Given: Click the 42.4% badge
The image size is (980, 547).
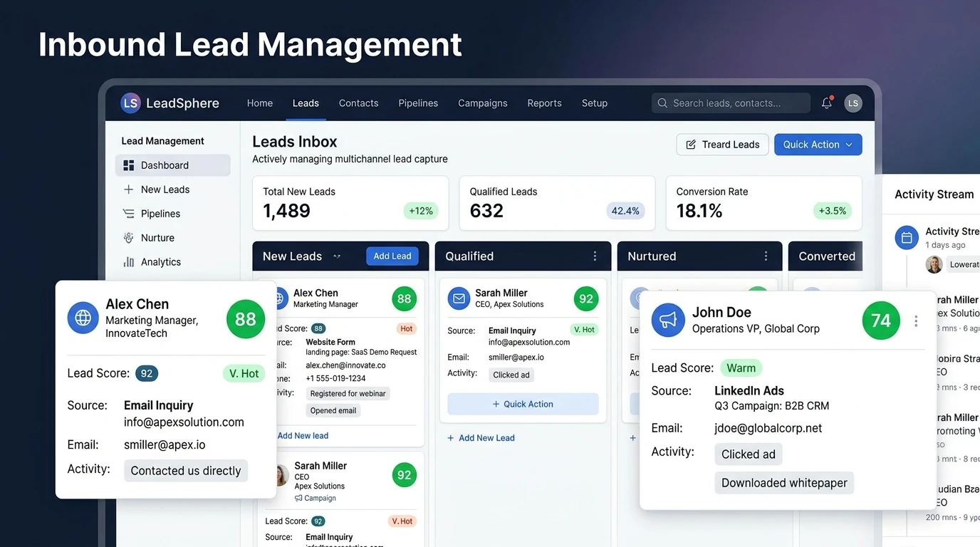Looking at the screenshot, I should [x=625, y=211].
